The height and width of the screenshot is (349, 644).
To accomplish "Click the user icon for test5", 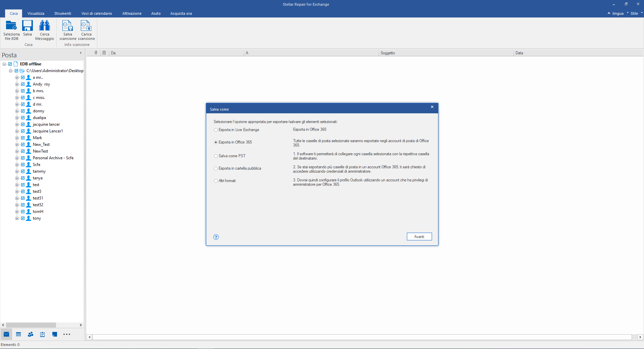I will click(x=29, y=191).
